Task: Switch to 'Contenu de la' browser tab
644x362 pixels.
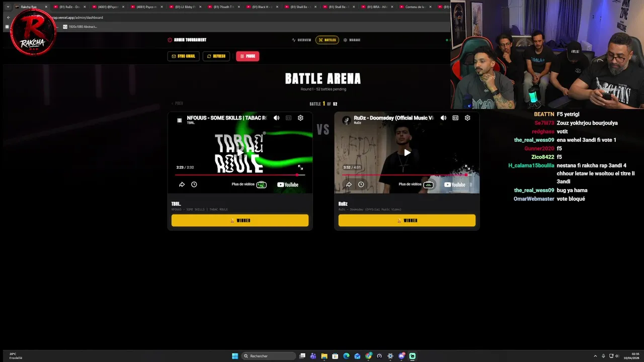Action: pos(414,7)
